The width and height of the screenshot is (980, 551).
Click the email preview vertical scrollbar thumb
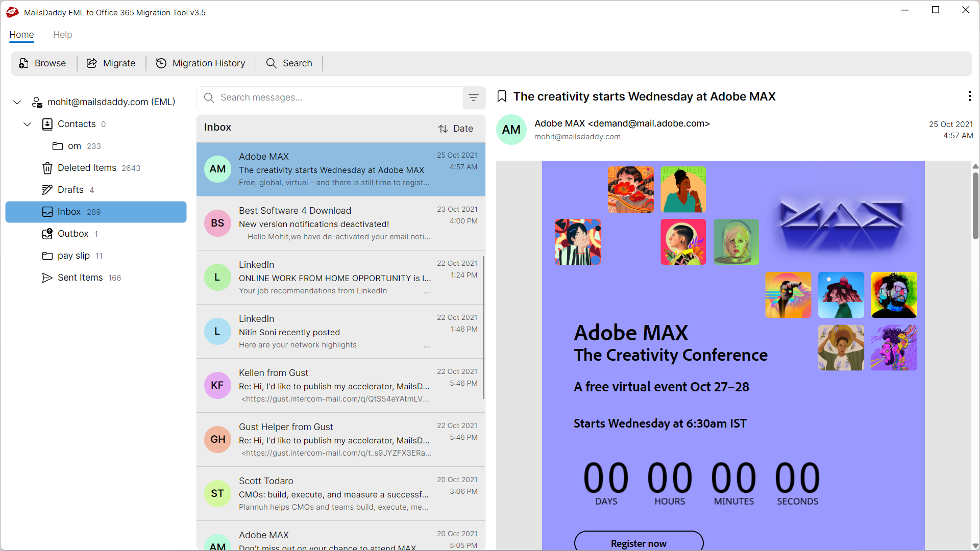(975, 205)
